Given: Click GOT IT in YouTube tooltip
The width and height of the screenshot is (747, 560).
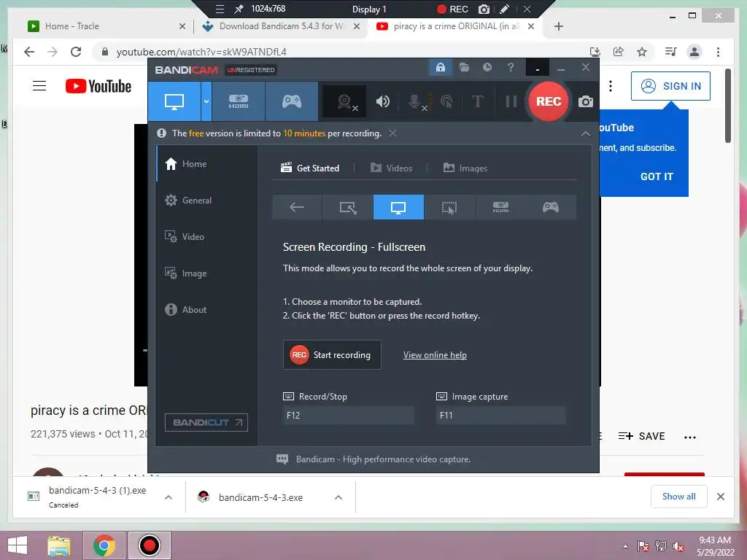Looking at the screenshot, I should tap(657, 176).
